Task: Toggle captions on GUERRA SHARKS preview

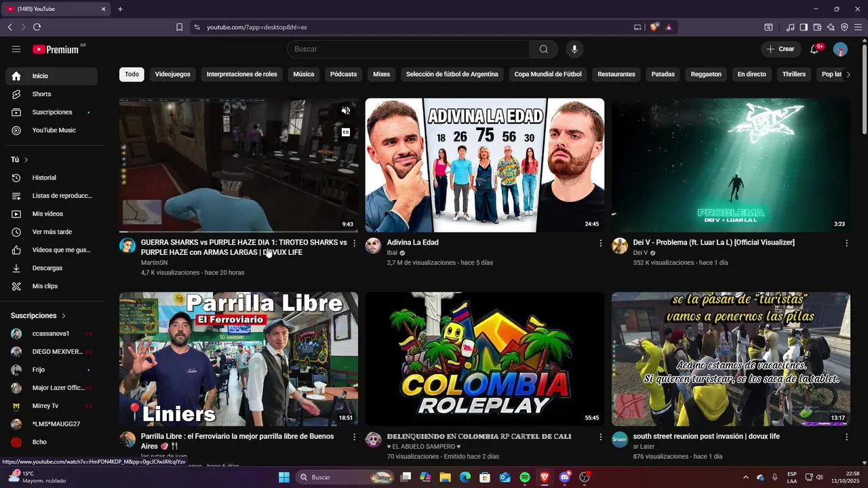Action: coord(346,132)
